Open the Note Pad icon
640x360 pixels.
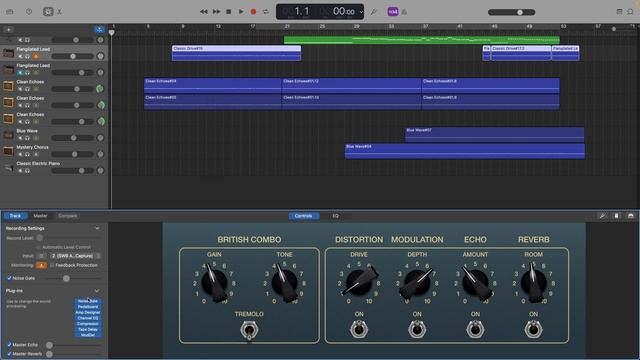tap(619, 12)
